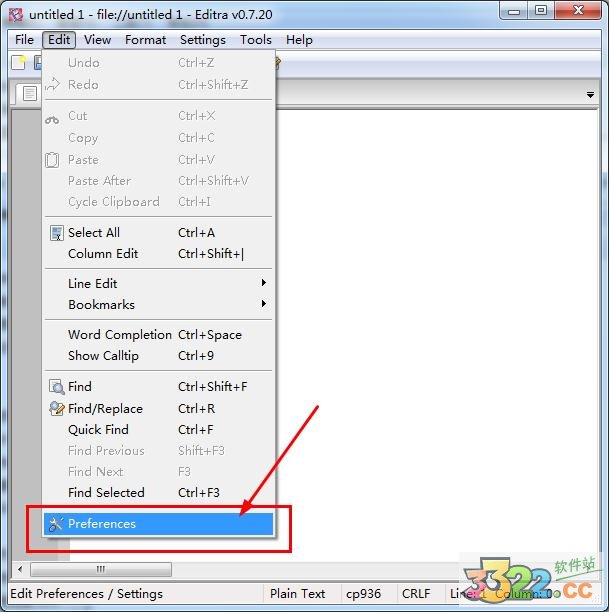Click cp936 encoding in status bar
This screenshot has width=609, height=612.
pos(363,594)
